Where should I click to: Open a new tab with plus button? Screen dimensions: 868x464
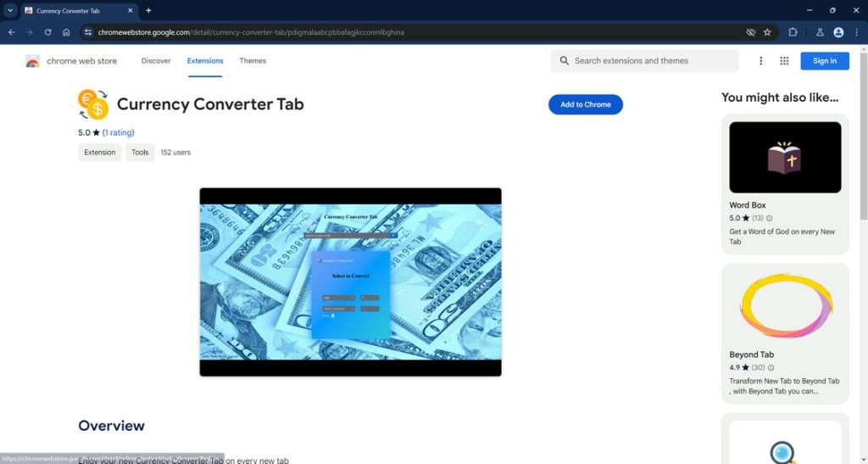tap(148, 10)
